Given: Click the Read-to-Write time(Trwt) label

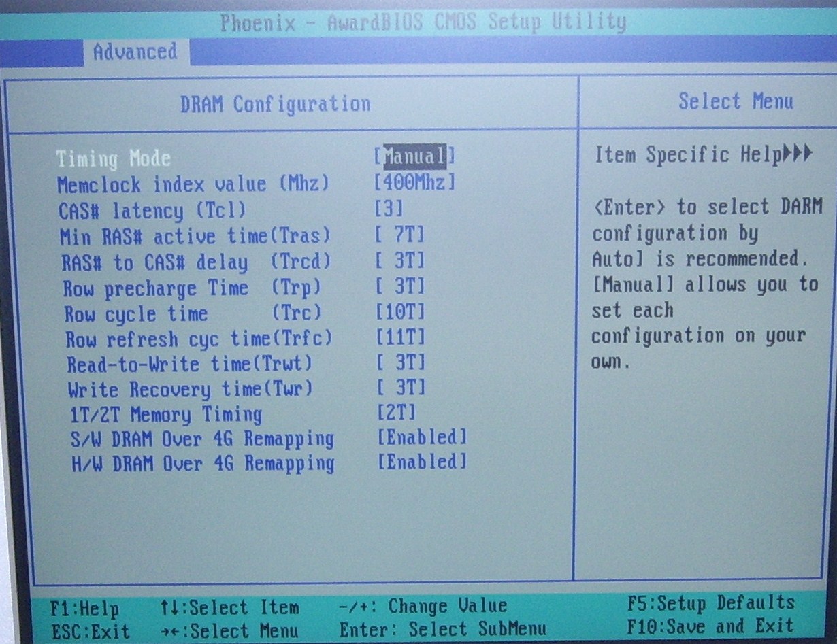Looking at the screenshot, I should point(190,364).
